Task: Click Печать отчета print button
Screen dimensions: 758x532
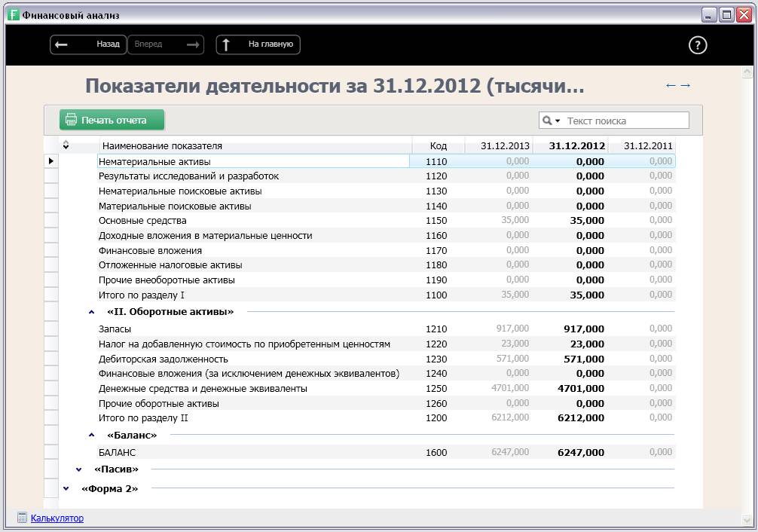Action: [112, 120]
